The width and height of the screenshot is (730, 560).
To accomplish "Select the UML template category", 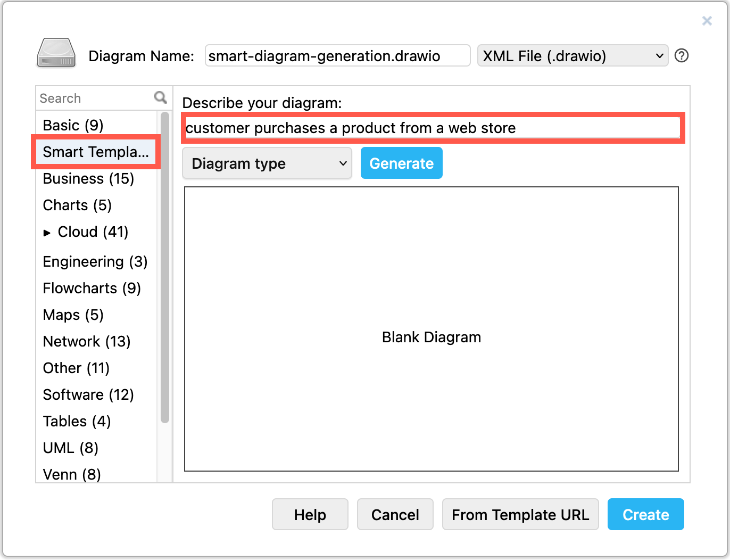I will (70, 448).
